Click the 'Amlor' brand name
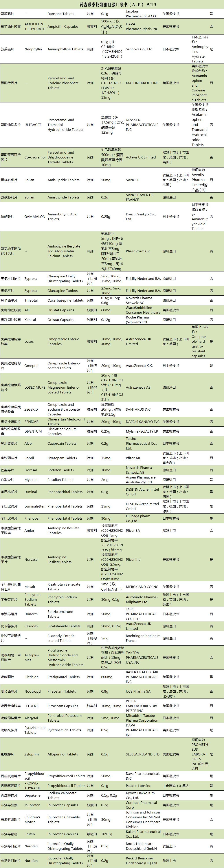The height and width of the screenshot is (868, 224). point(29,530)
